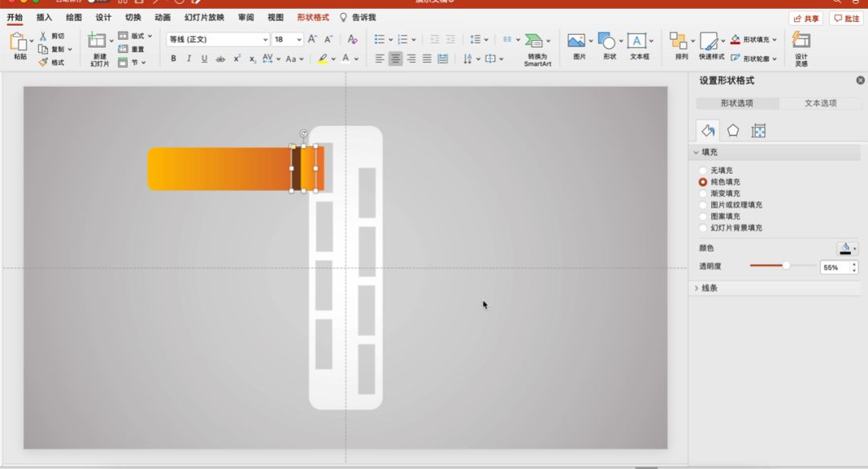
Task: Open the fill color picker swatch
Action: click(847, 249)
